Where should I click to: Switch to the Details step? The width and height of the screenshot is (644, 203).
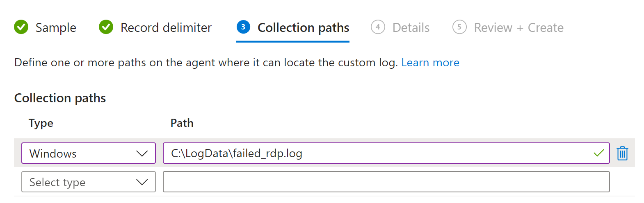click(x=400, y=27)
